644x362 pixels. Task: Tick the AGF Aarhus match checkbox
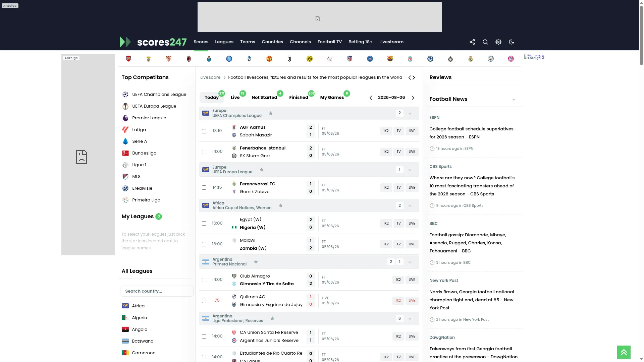[x=204, y=131]
